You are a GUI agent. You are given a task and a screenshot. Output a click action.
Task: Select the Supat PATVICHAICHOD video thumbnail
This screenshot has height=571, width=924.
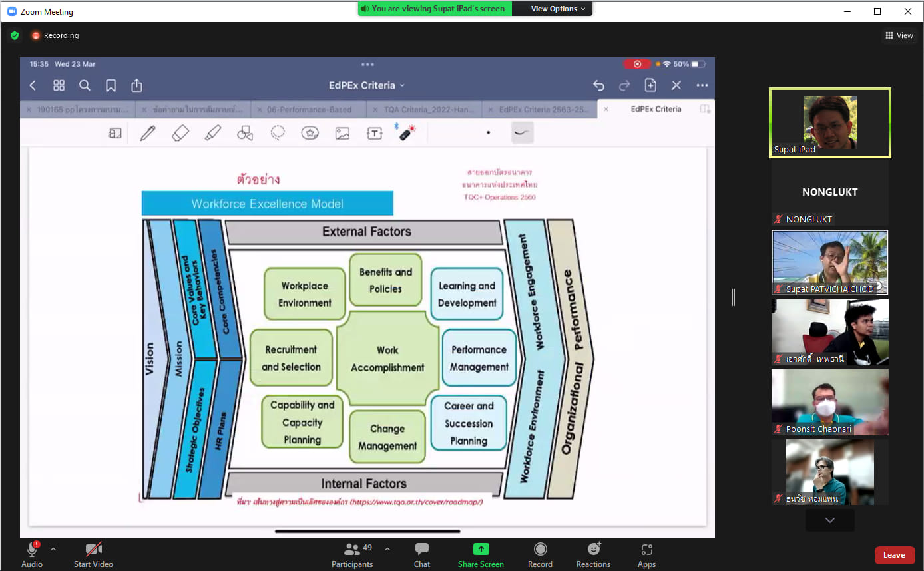(829, 262)
